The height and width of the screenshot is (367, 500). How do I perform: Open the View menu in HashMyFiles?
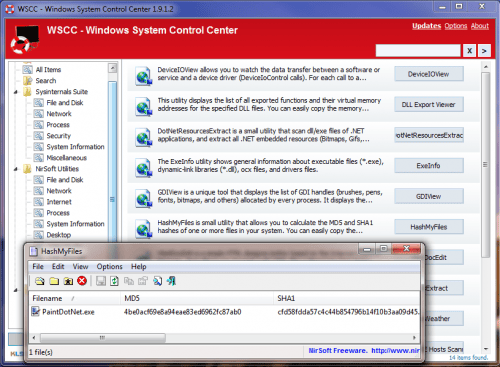click(x=80, y=267)
